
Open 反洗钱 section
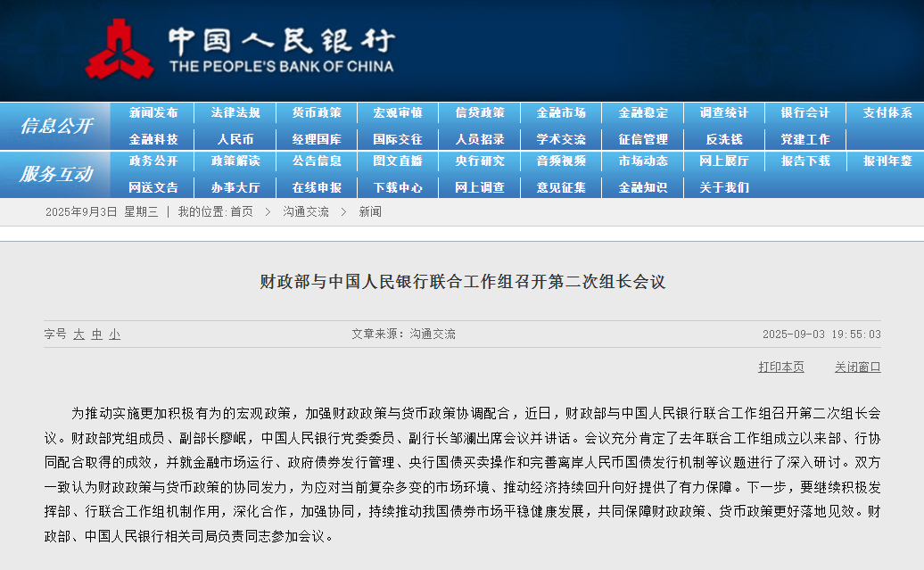[x=724, y=139]
